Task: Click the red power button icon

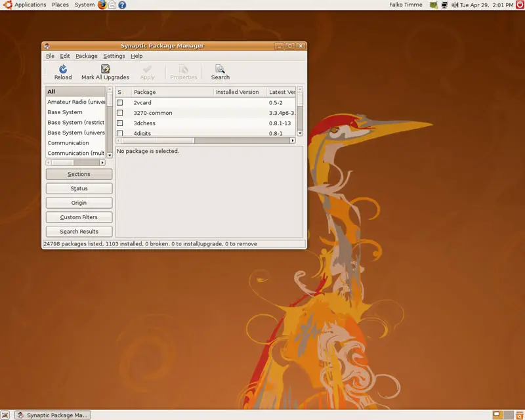Action: point(520,5)
